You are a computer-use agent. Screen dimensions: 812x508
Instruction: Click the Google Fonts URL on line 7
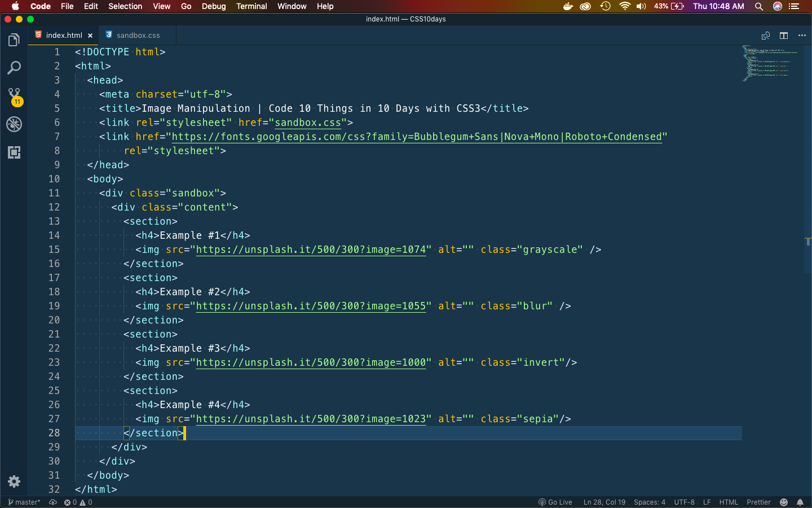pyautogui.click(x=417, y=137)
